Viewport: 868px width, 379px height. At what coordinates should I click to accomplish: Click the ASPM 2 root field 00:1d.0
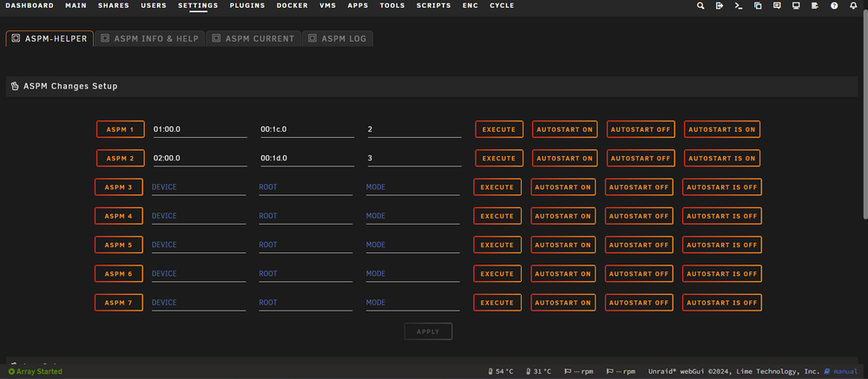tap(307, 158)
